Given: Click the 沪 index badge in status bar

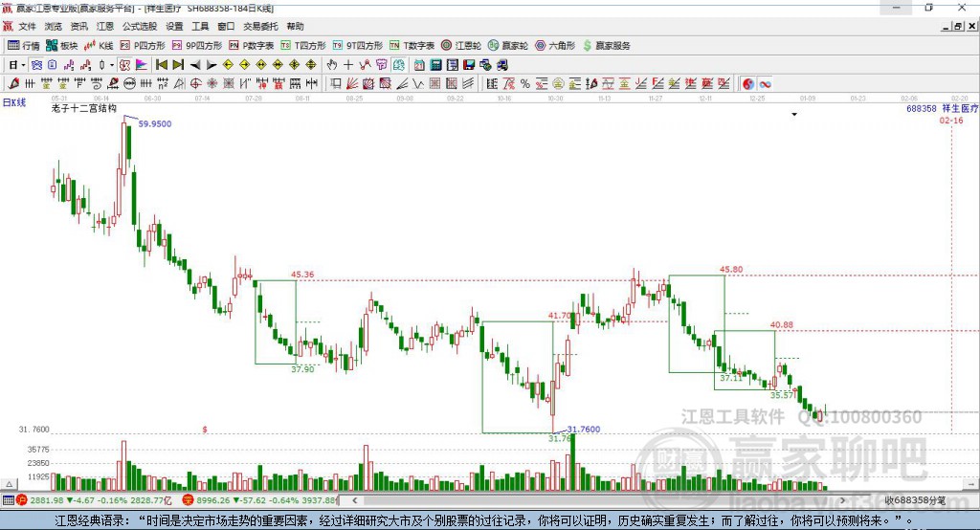Looking at the screenshot, I should tap(22, 500).
